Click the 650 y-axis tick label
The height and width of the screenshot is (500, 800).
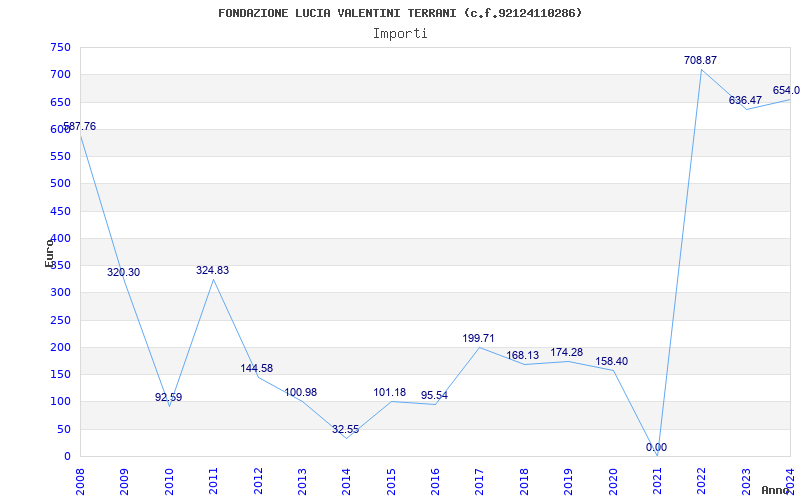[x=60, y=102]
